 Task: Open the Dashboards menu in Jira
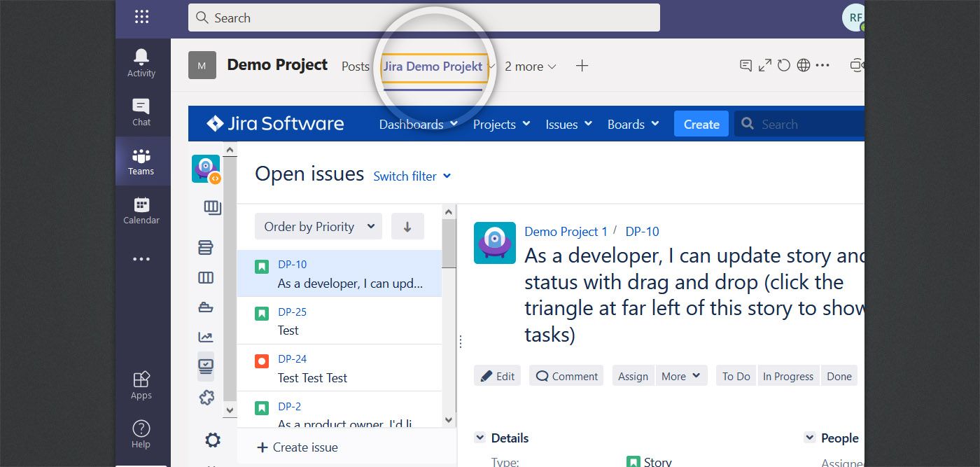[x=418, y=125]
